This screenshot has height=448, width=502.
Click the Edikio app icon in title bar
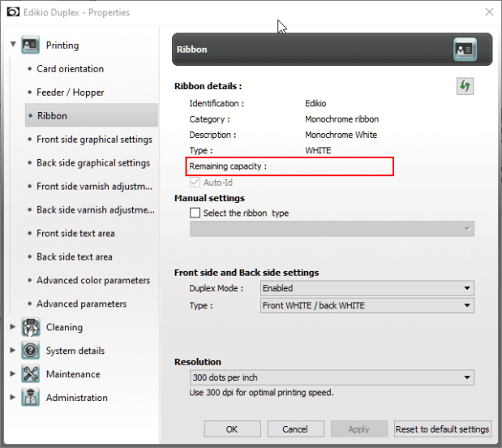[x=13, y=12]
